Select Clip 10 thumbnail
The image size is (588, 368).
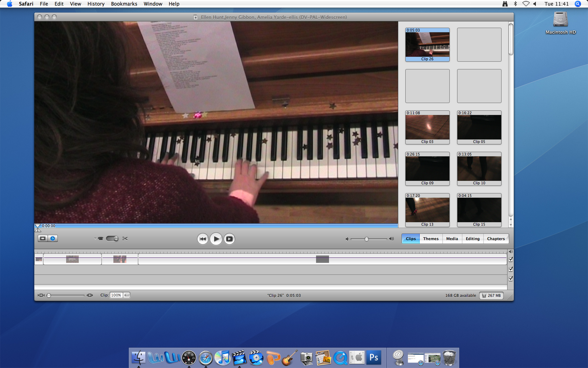(479, 169)
